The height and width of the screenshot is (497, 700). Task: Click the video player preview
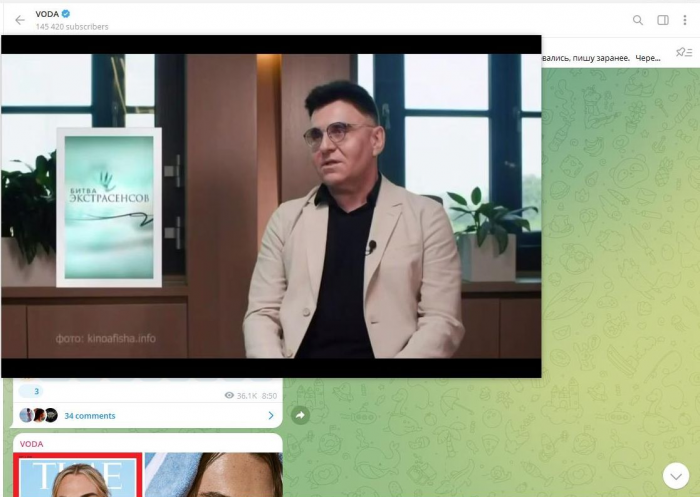[271, 206]
